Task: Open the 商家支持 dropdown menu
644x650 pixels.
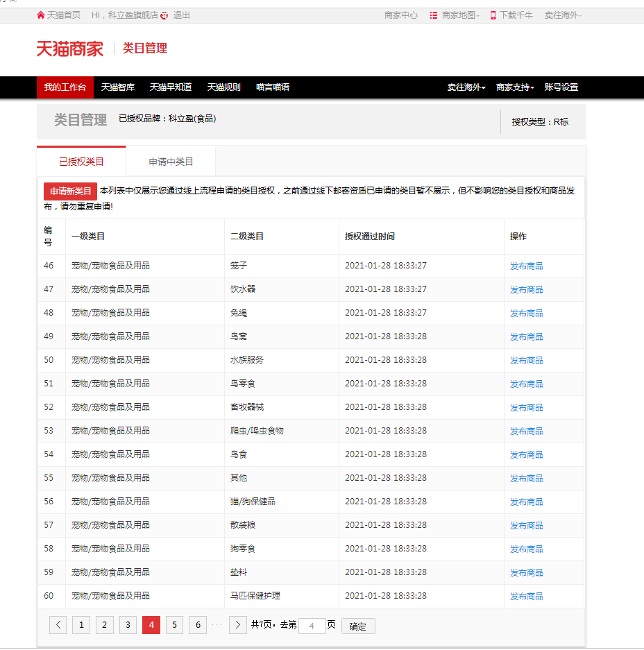Action: [x=515, y=87]
